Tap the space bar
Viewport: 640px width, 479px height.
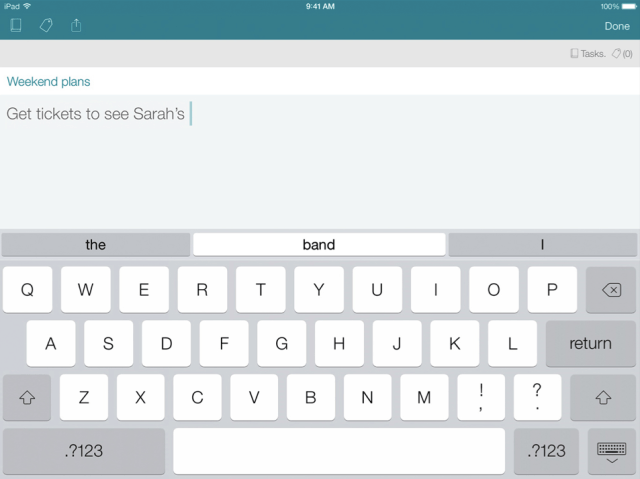click(339, 451)
